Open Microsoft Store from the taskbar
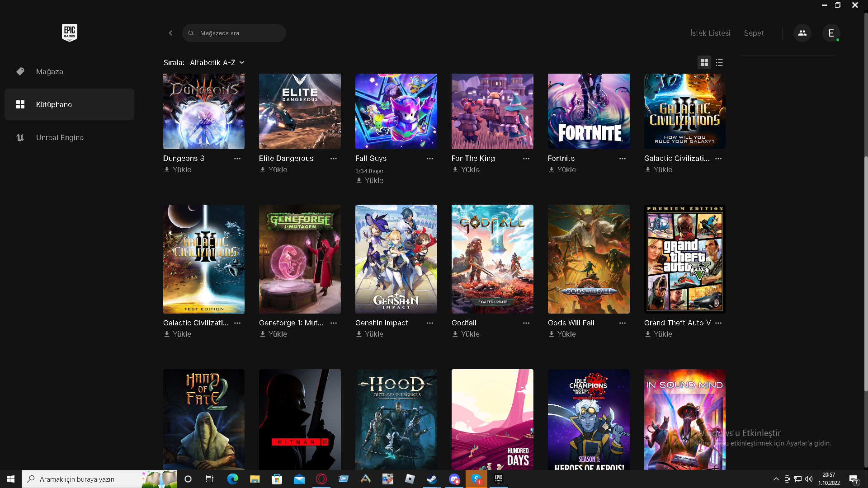This screenshot has height=488, width=868. [277, 479]
